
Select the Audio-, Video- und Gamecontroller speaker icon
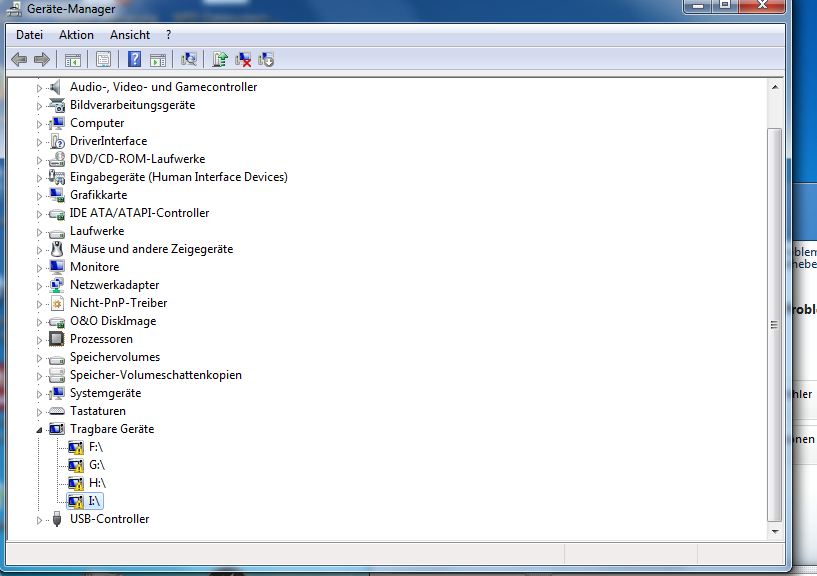(x=56, y=87)
